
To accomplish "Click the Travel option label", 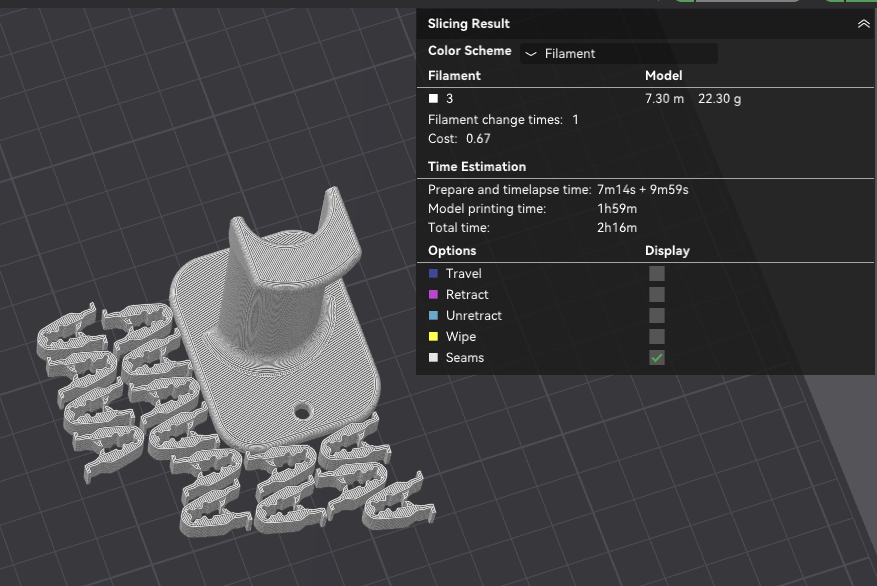I will 464,273.
